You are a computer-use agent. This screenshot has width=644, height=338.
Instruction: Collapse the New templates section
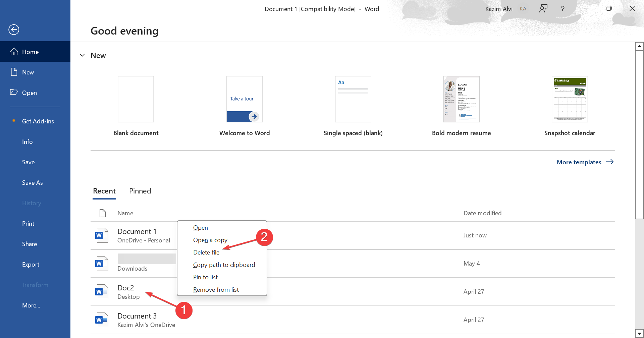[82, 55]
